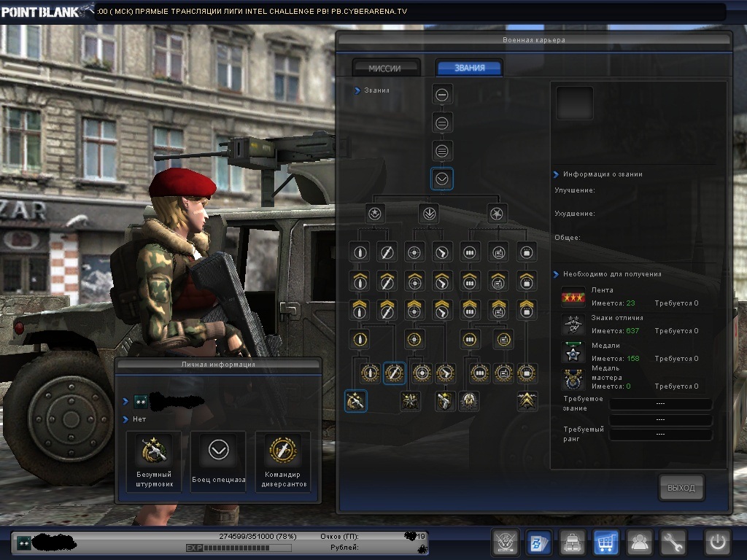This screenshot has height=560, width=747.
Task: Select highlighted laurel-wreath knife rank icon
Action: [394, 373]
